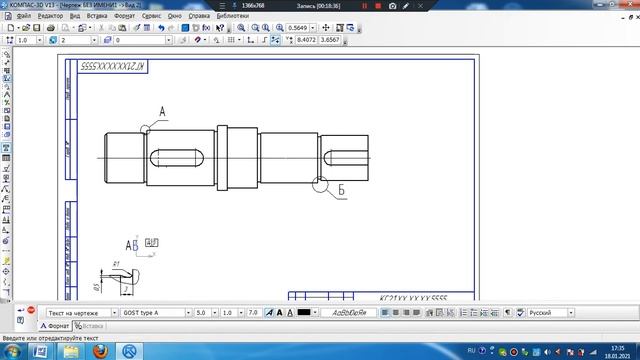Screen dimensions: 640x360
Task: Open the view number 2 dropdown
Action: pyautogui.click(x=94, y=40)
